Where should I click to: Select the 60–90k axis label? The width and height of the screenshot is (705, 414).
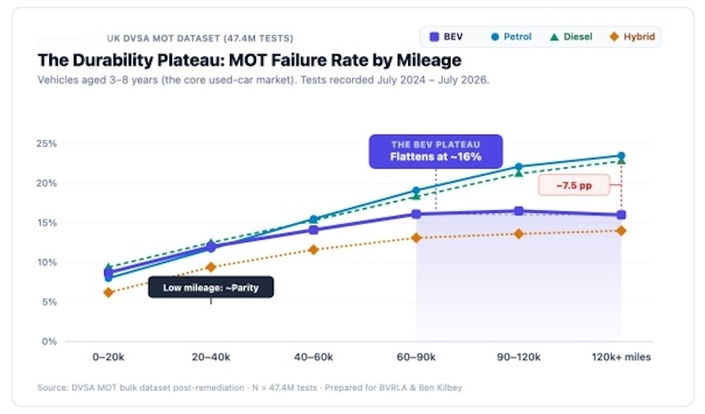(x=416, y=357)
